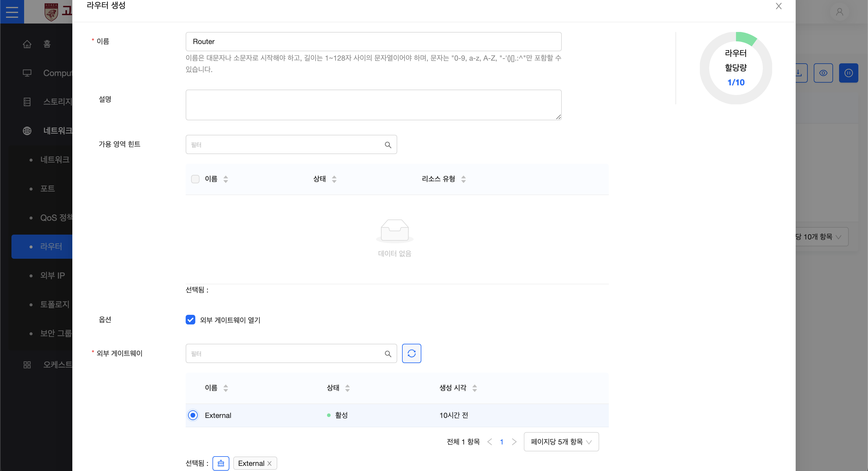Open 홈 in the sidebar

click(x=47, y=44)
